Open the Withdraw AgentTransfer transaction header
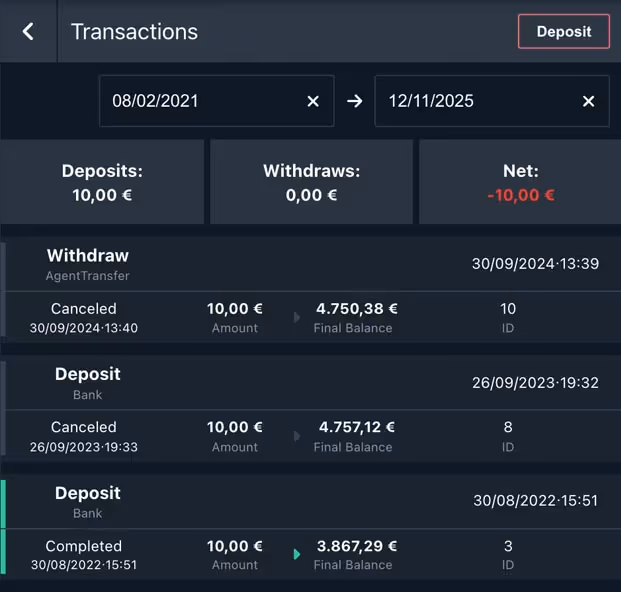Image resolution: width=621 pixels, height=592 pixels. click(88, 264)
